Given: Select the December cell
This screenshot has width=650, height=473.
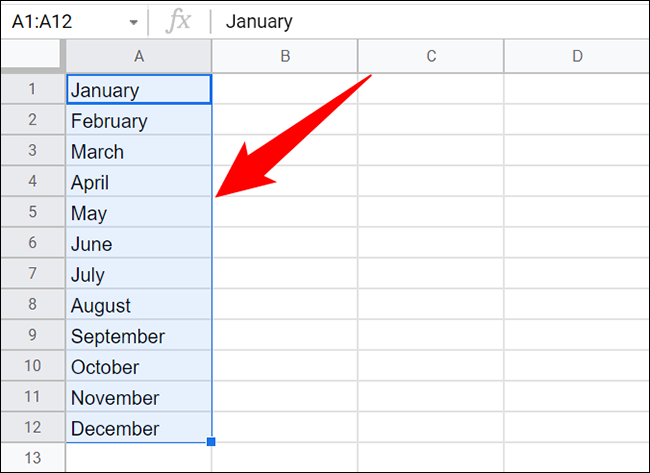Looking at the screenshot, I should (139, 429).
